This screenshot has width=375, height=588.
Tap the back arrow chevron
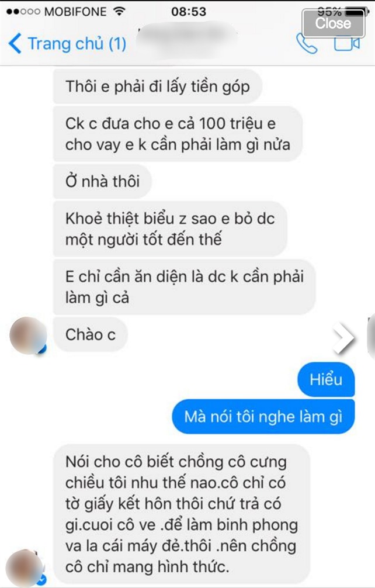15,43
